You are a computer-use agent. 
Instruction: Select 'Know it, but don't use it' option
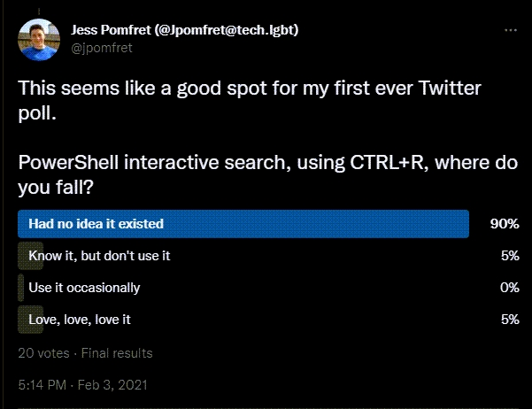pyautogui.click(x=99, y=256)
